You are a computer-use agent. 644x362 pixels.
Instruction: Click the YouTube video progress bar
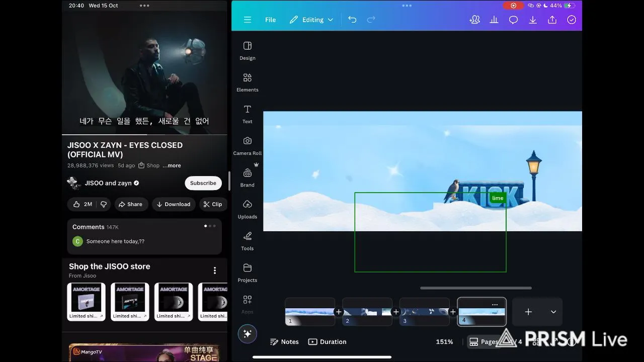[144, 135]
